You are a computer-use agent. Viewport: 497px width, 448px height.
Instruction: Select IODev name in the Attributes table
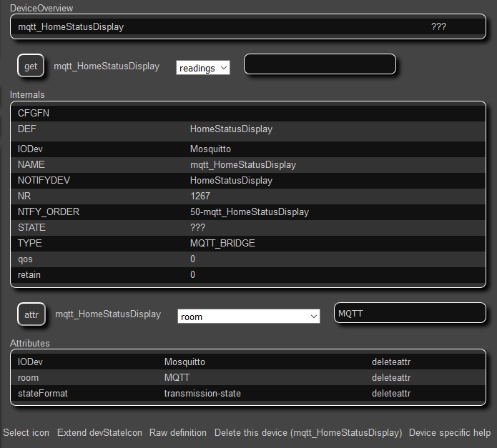[29, 362]
